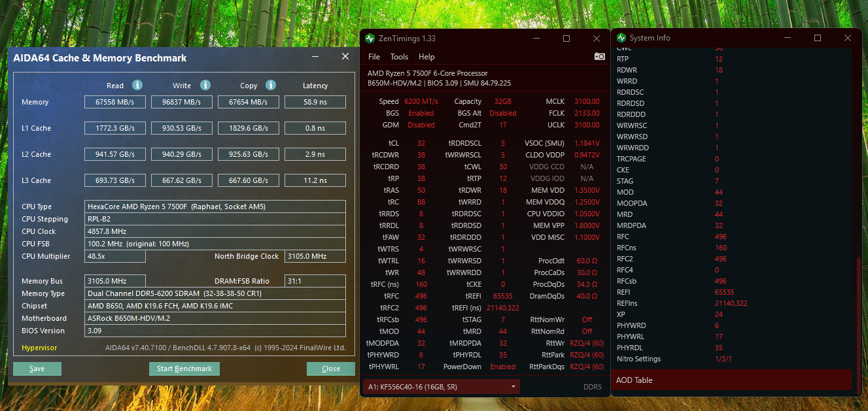Close the AIDA64 benchmark window via X
Viewport: 868px width, 411px height.
click(345, 57)
